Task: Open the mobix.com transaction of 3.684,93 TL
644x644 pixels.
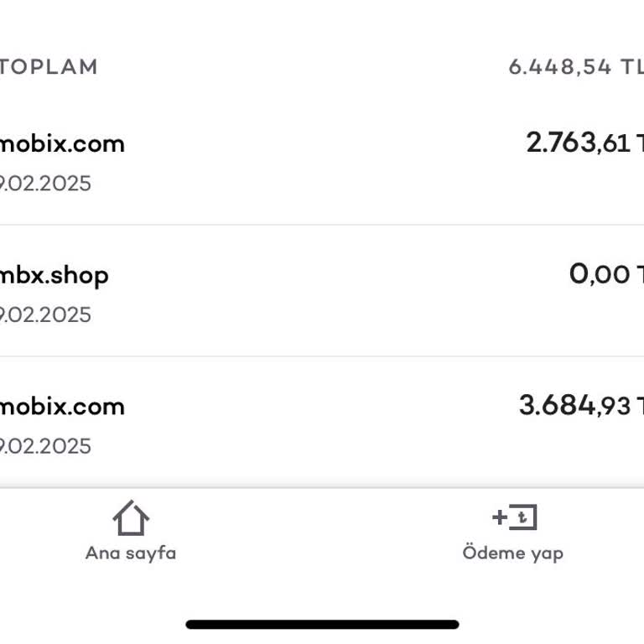Action: (x=62, y=407)
